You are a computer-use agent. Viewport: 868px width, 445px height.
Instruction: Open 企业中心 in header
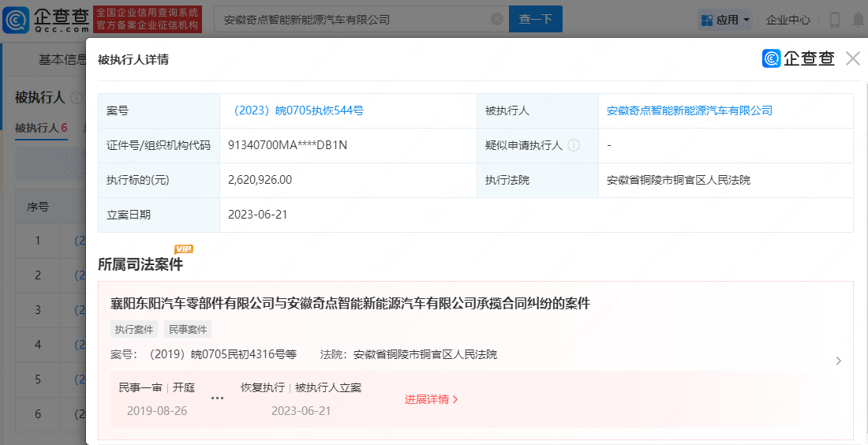(x=788, y=20)
